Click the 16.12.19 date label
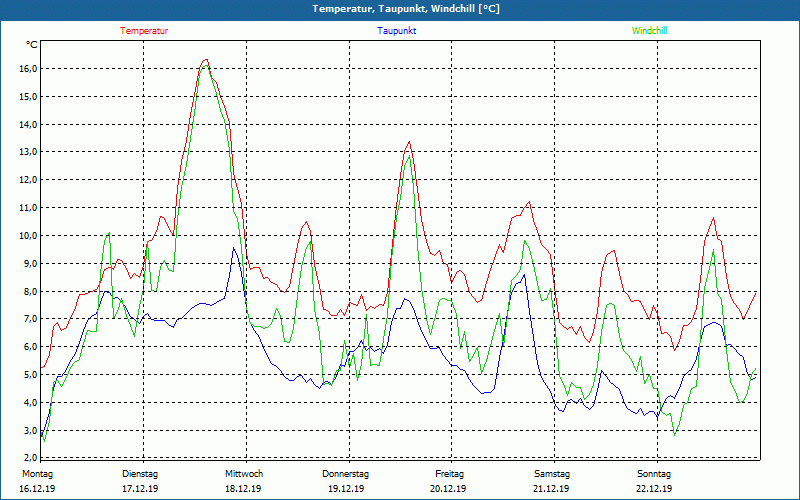 [x=37, y=489]
